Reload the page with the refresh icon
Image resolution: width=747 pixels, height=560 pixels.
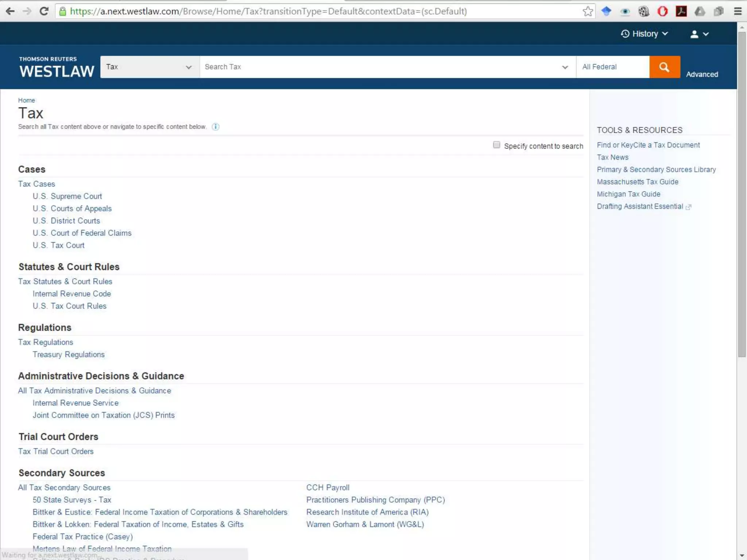click(x=44, y=11)
